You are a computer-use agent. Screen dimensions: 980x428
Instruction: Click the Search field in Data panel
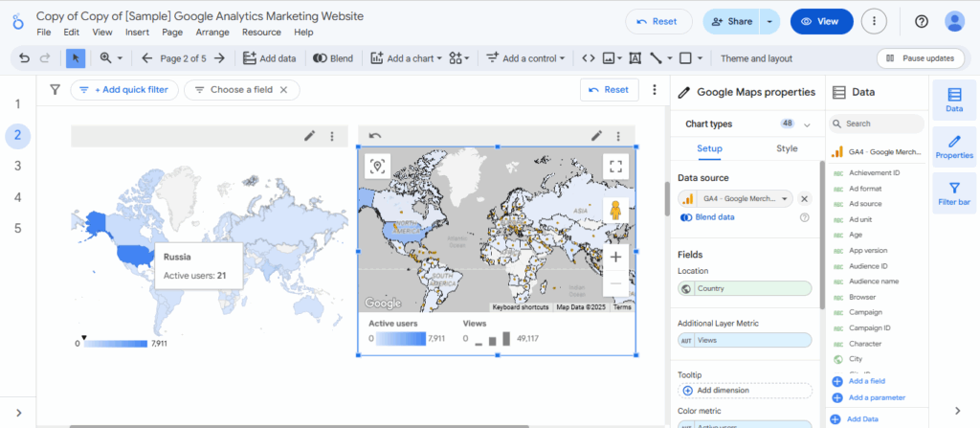[877, 124]
